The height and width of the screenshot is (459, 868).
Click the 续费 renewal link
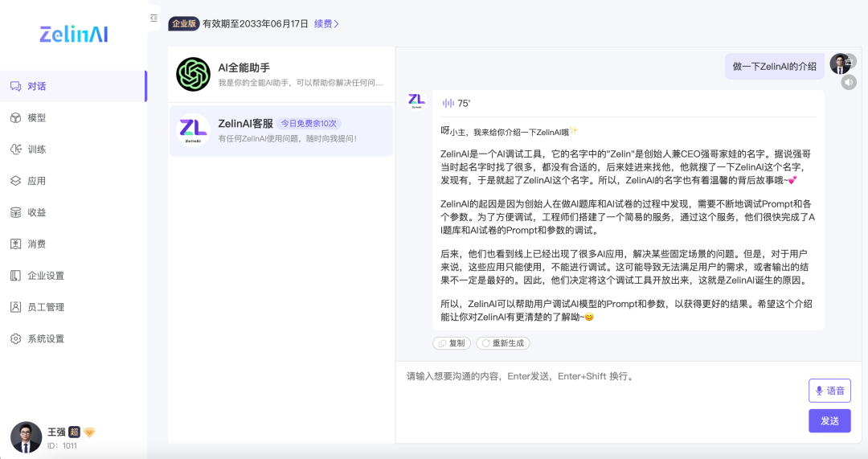pos(326,24)
